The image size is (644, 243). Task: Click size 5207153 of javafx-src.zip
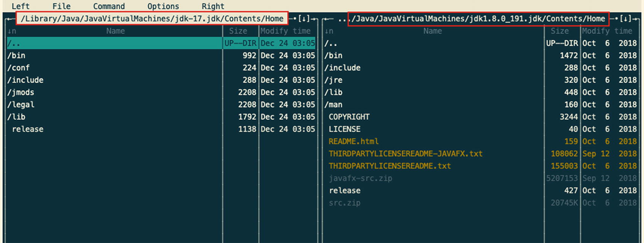point(562,178)
